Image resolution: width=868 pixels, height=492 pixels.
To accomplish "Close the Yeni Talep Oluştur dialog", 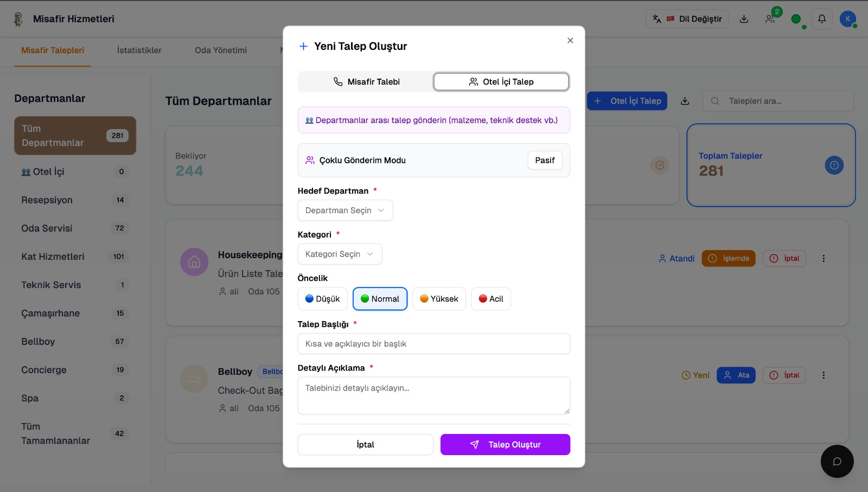I will click(570, 40).
